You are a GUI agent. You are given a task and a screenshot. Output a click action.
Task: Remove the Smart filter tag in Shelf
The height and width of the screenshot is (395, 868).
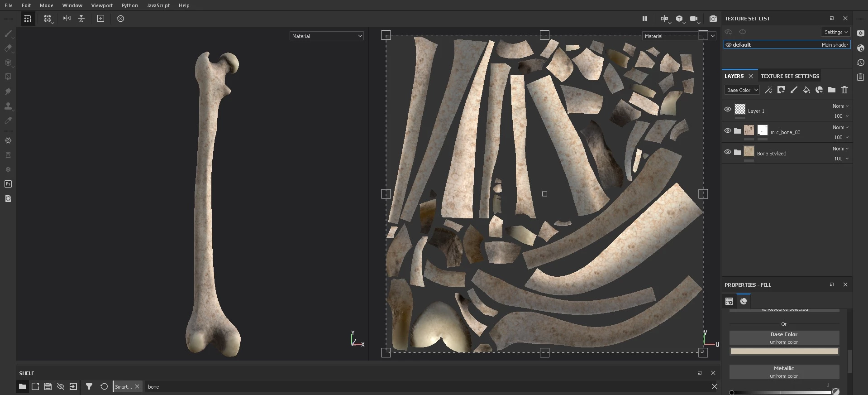pyautogui.click(x=137, y=386)
